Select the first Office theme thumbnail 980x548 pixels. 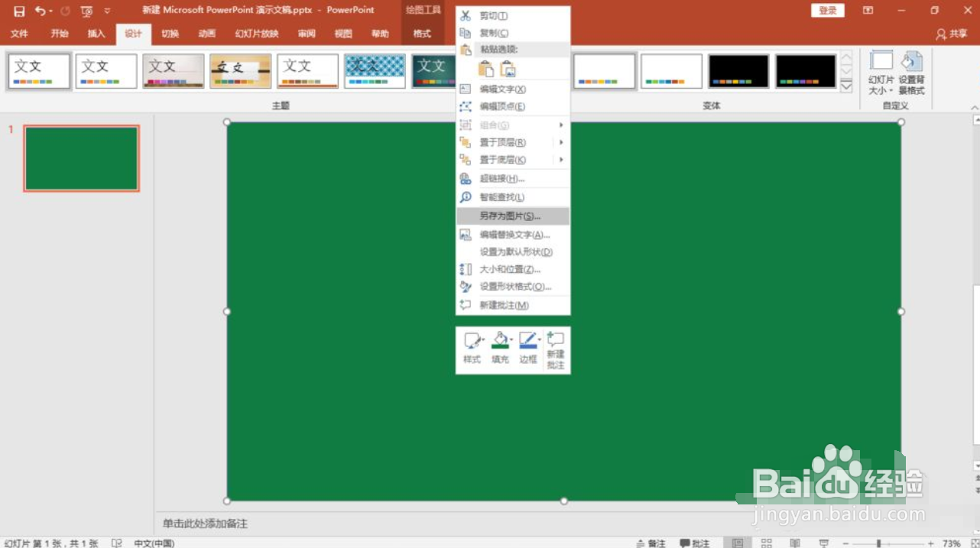pos(40,71)
